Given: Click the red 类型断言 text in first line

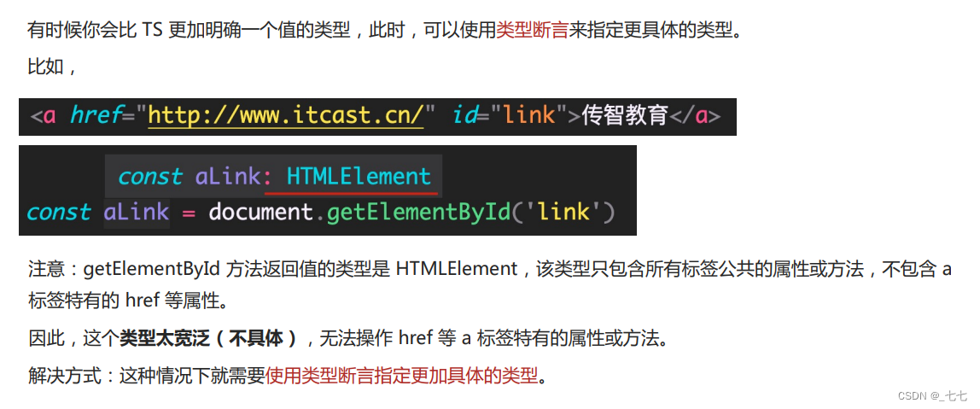Looking at the screenshot, I should pyautogui.click(x=532, y=31).
